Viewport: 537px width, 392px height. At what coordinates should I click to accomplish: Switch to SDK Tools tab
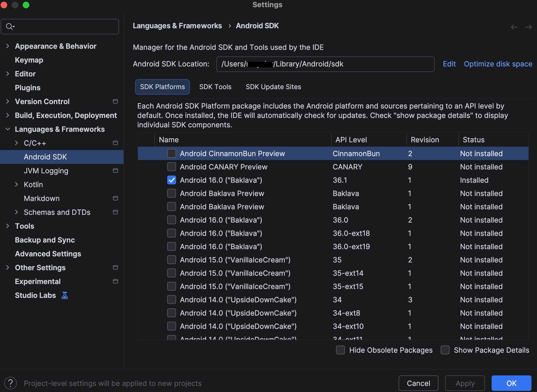pyautogui.click(x=215, y=87)
